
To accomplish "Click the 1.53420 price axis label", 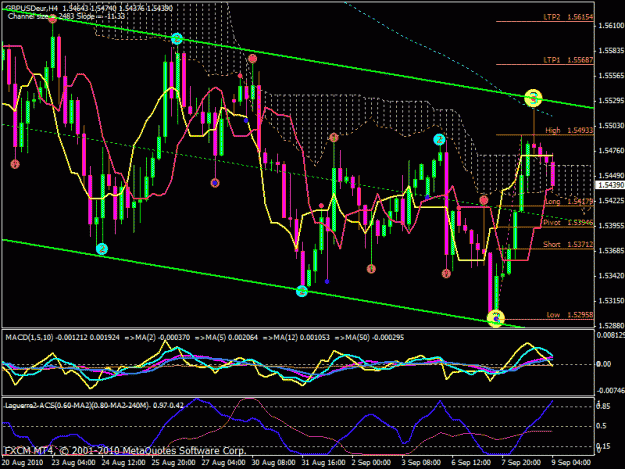I will coord(611,276).
